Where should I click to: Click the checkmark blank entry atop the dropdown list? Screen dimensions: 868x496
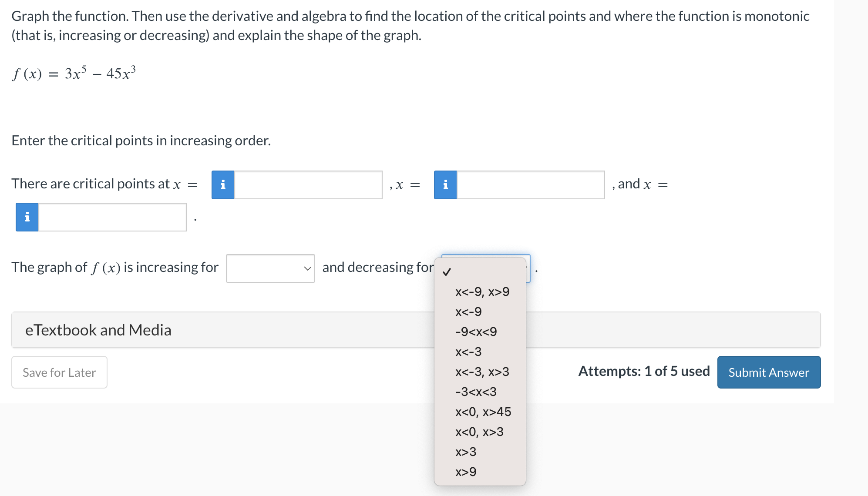[x=447, y=272]
